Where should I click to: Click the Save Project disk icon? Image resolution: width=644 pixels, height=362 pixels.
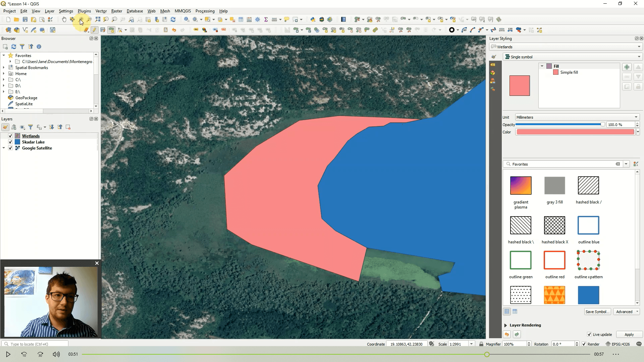[25, 19]
